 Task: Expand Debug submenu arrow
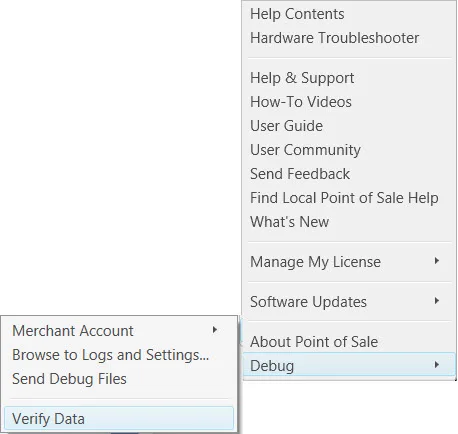[436, 365]
